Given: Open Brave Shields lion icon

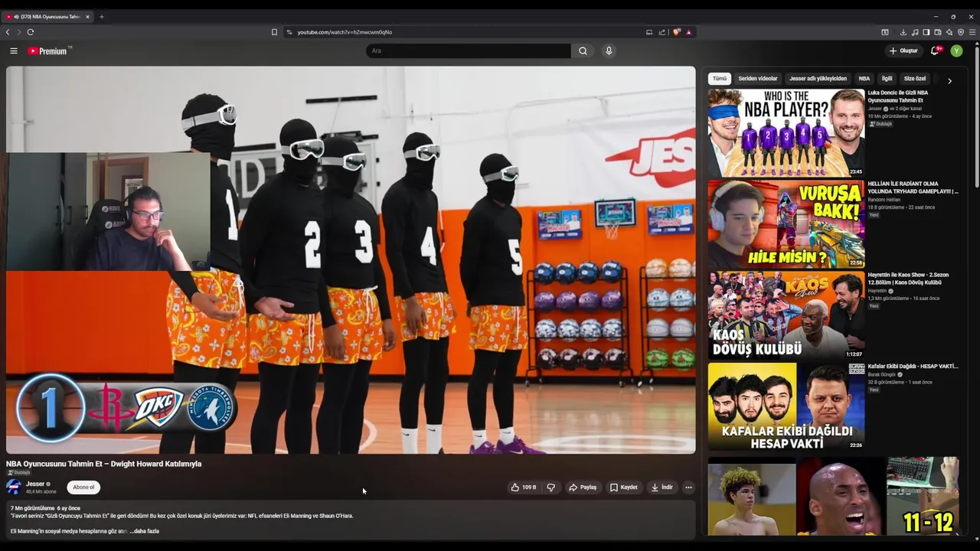Looking at the screenshot, I should point(676,32).
